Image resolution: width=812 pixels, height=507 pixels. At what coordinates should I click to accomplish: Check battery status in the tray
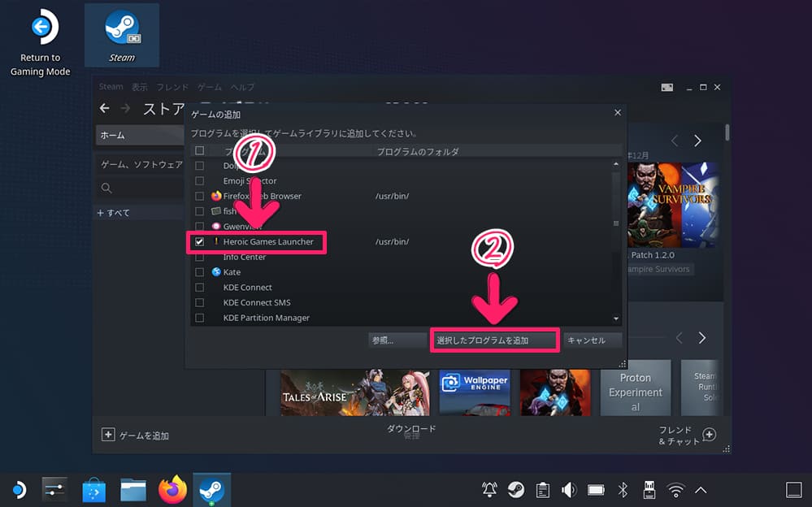[x=596, y=489]
